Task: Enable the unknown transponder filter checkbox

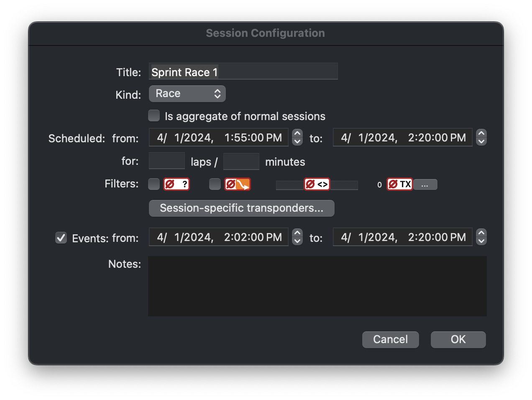Action: pos(154,184)
